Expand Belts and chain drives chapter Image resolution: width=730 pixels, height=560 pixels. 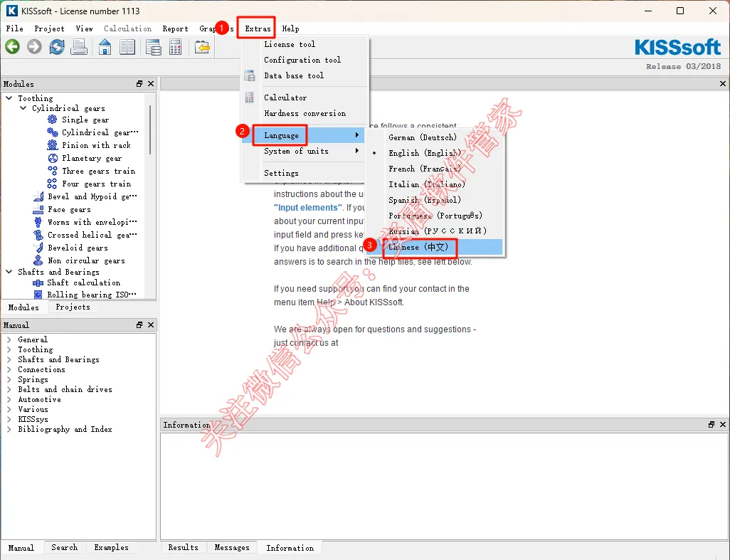[9, 389]
